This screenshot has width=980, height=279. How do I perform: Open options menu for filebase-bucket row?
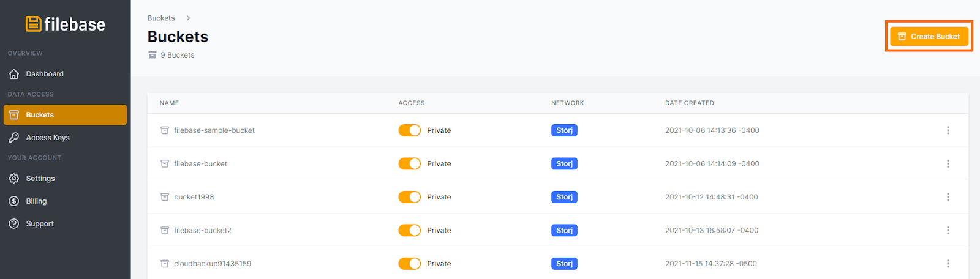[948, 164]
